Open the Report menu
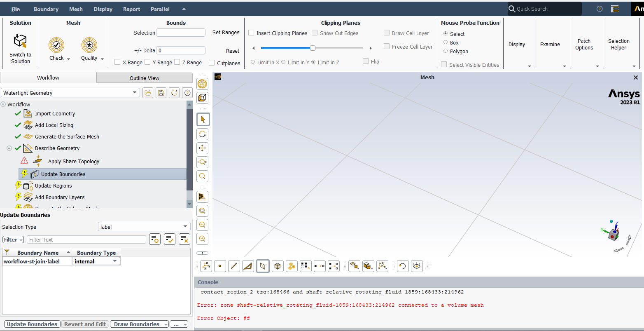This screenshot has width=644, height=331. point(131,9)
